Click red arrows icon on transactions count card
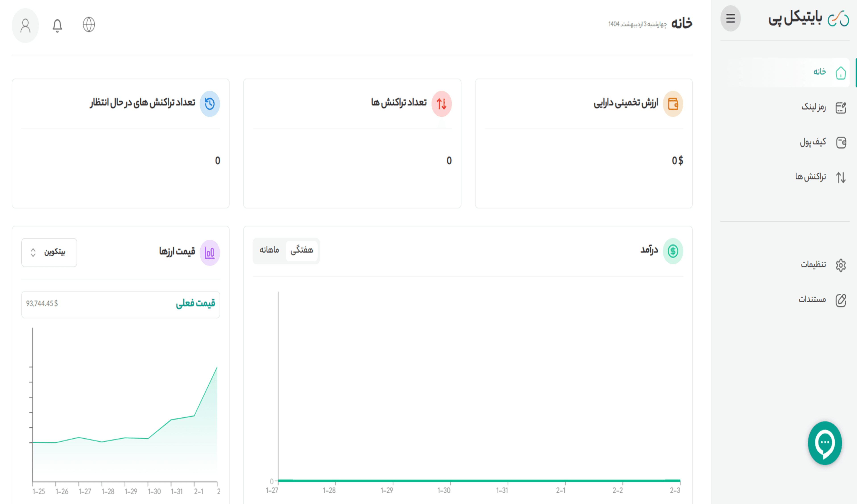The height and width of the screenshot is (504, 857). click(x=441, y=104)
